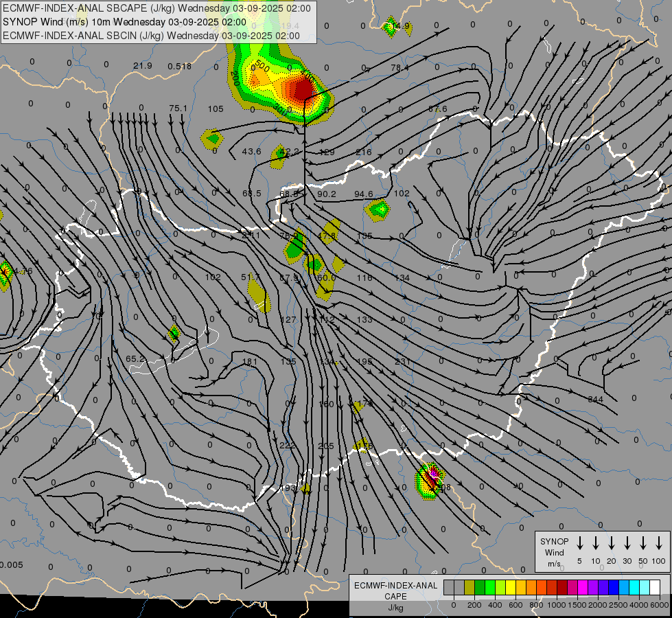The height and width of the screenshot is (618, 672).
Task: Click the '1000' tick label in CAPE legend
Action: (556, 605)
